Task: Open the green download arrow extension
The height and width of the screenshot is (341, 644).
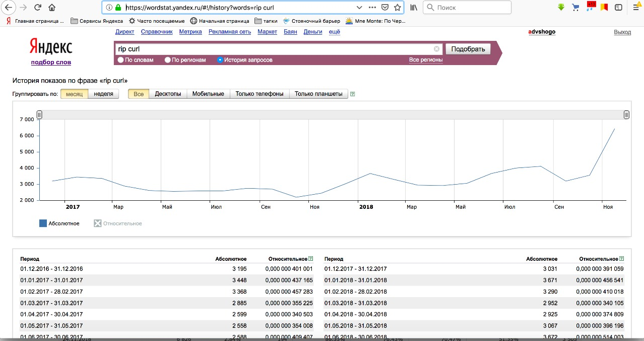Action: (x=561, y=7)
